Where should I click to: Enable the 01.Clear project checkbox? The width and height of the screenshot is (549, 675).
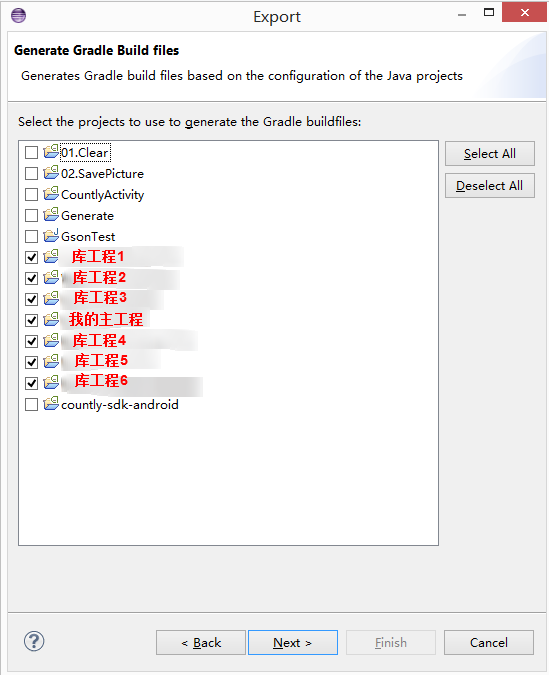(x=31, y=152)
